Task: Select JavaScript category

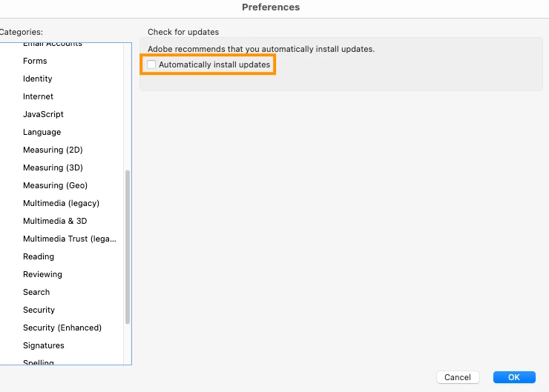Action: [x=43, y=114]
